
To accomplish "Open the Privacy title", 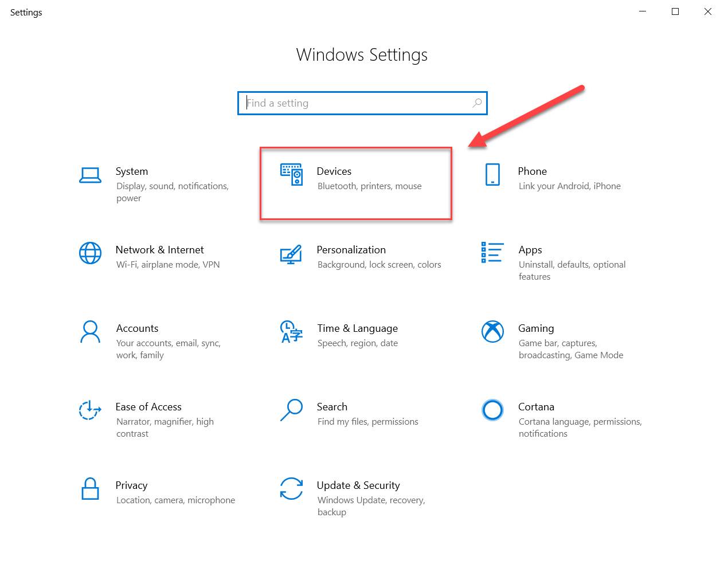I will 131,486.
